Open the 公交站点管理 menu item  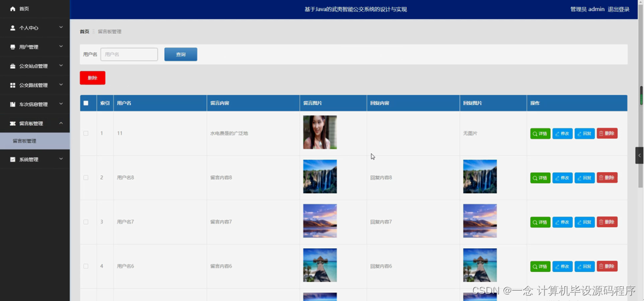pos(35,66)
